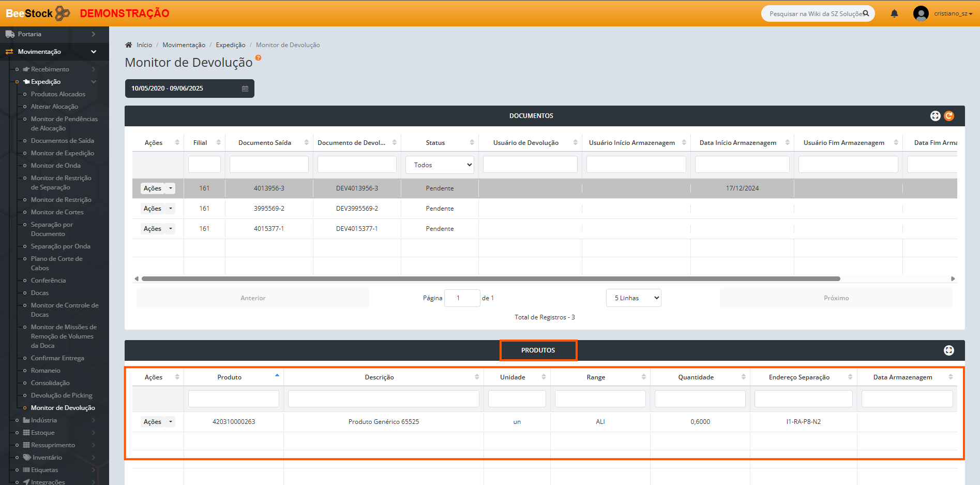Image resolution: width=980 pixels, height=485 pixels.
Task: Click the help question mark beside page title
Action: coord(258,58)
